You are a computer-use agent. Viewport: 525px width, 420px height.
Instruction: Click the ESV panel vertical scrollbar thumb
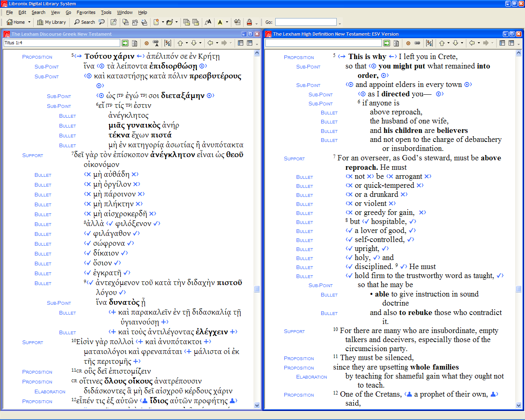click(519, 289)
